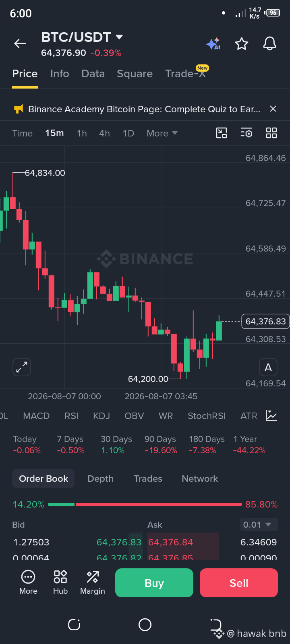Tap Android back navigation button
This screenshot has width=290, height=644.
pyautogui.click(x=216, y=625)
